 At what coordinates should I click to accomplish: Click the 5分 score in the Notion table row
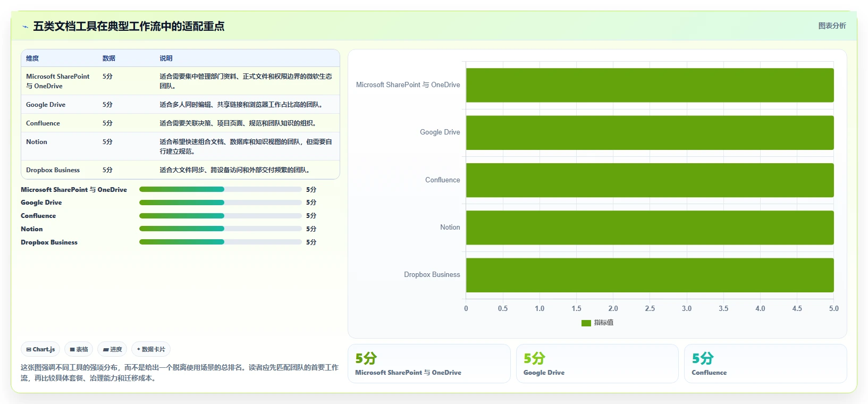point(107,142)
